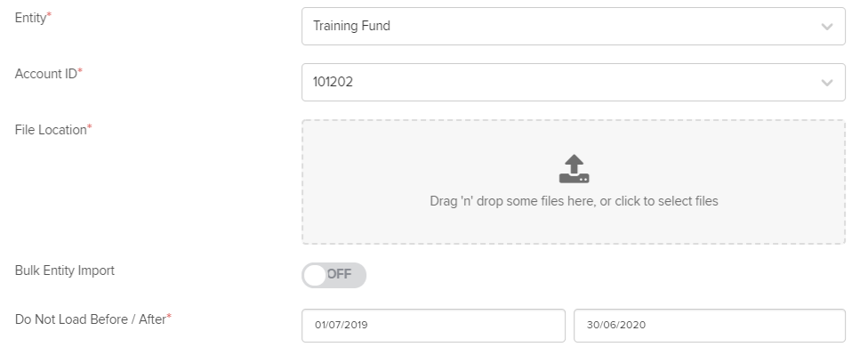Click the red asterisk beside File Location
This screenshot has width=868, height=355.
point(90,127)
